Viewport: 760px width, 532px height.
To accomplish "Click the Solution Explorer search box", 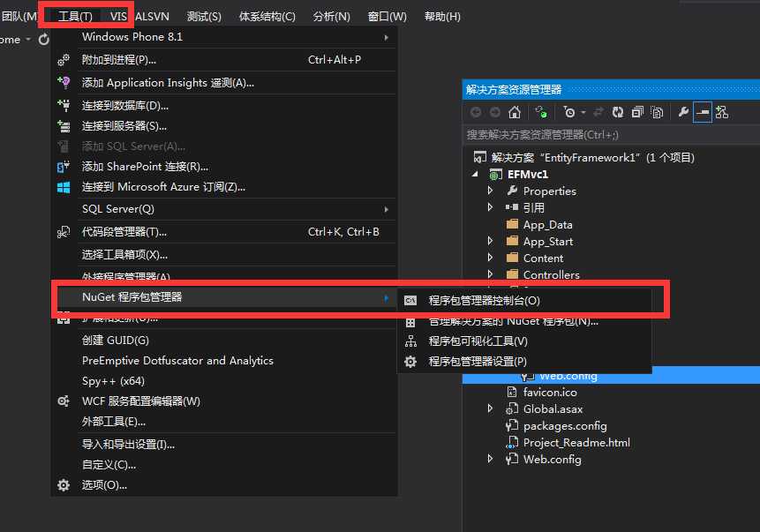I will tap(611, 135).
